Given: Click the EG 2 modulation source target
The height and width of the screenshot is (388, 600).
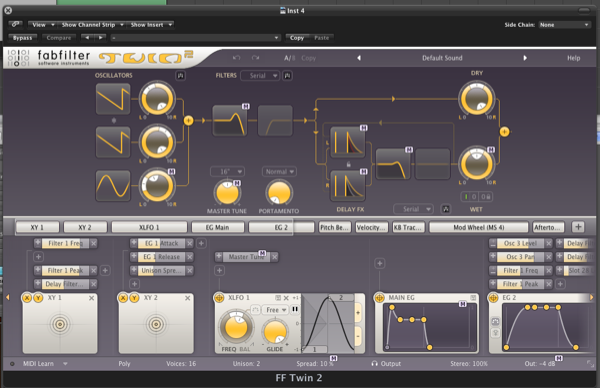Looking at the screenshot, I should [493, 298].
